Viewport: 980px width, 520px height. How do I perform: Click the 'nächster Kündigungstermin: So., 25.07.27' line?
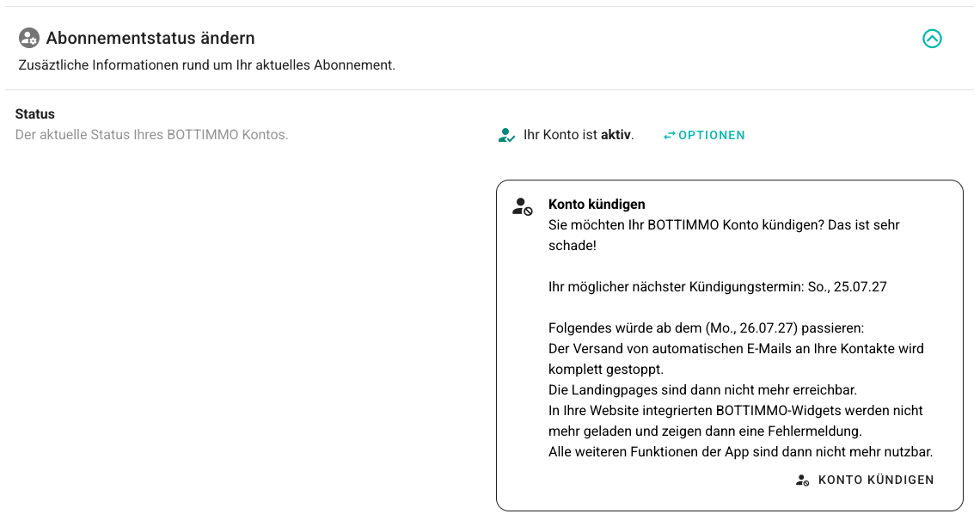coord(717,286)
